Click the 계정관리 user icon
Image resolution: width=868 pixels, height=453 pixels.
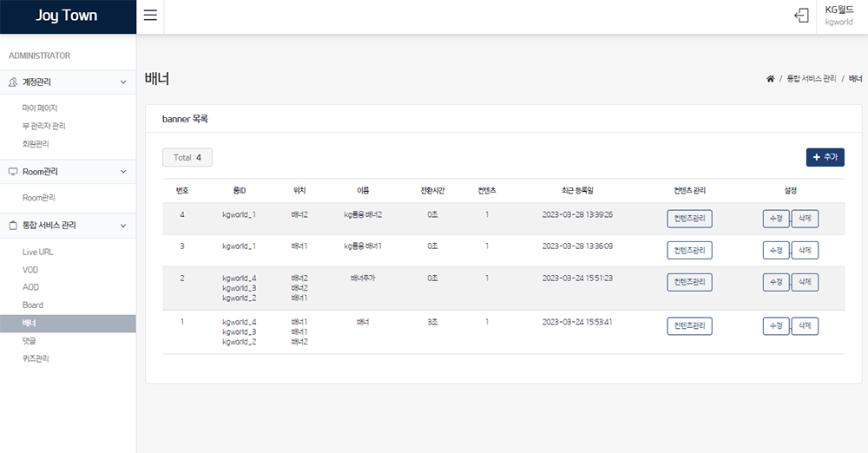(x=13, y=82)
